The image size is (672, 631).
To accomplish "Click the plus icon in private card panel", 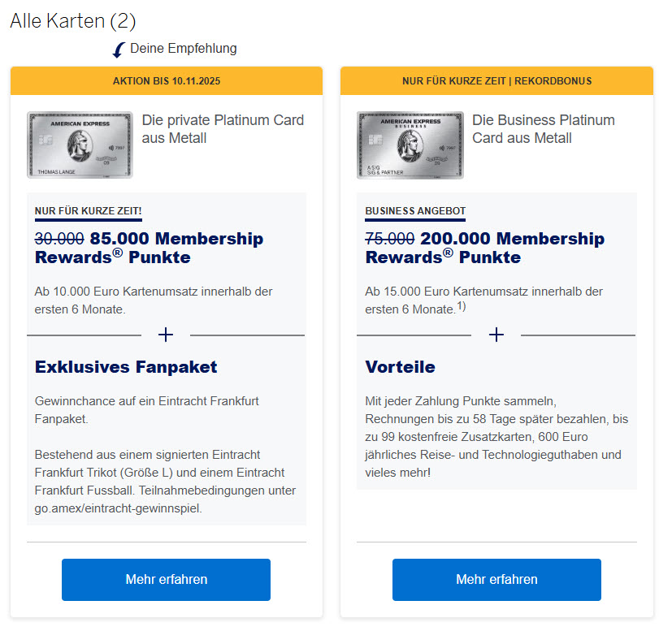I will [166, 335].
